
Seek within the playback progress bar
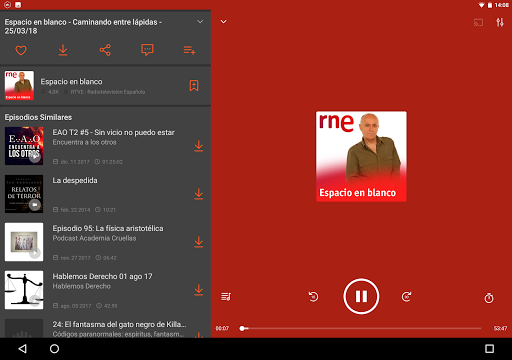[360, 329]
